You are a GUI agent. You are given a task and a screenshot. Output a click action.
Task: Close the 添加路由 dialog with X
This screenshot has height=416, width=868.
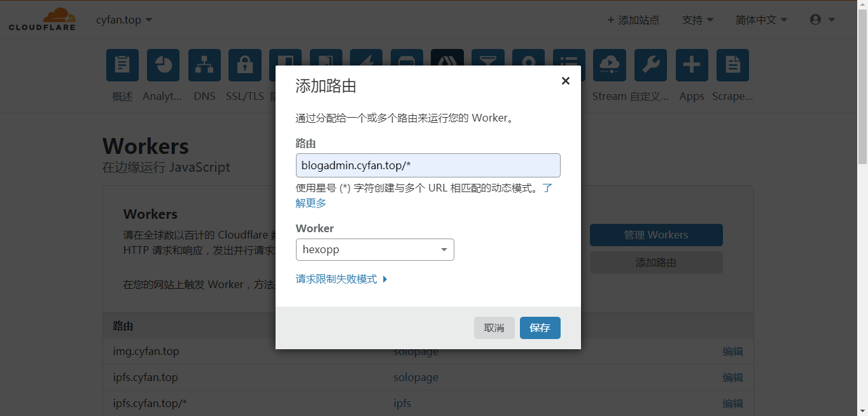pyautogui.click(x=565, y=81)
